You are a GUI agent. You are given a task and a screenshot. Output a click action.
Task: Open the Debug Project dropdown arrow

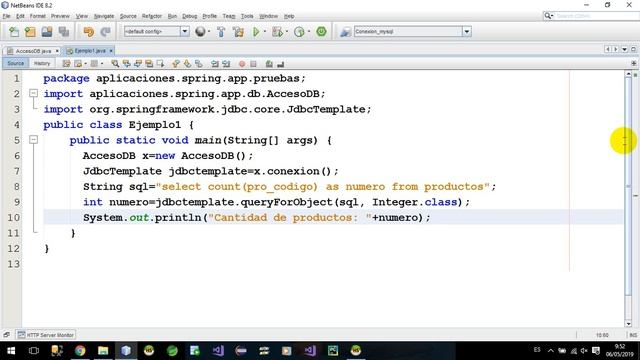point(287,31)
